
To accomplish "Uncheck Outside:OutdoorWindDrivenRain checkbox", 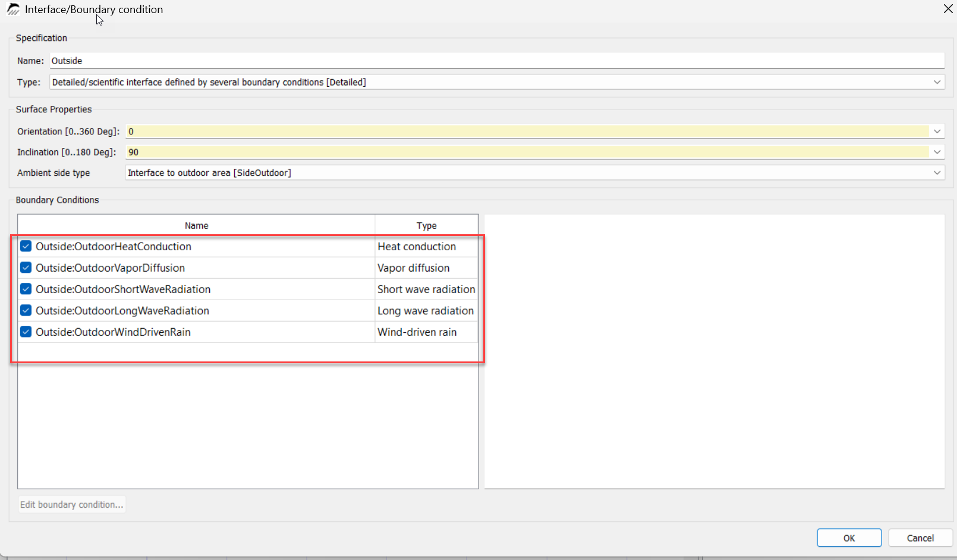I will pyautogui.click(x=26, y=332).
